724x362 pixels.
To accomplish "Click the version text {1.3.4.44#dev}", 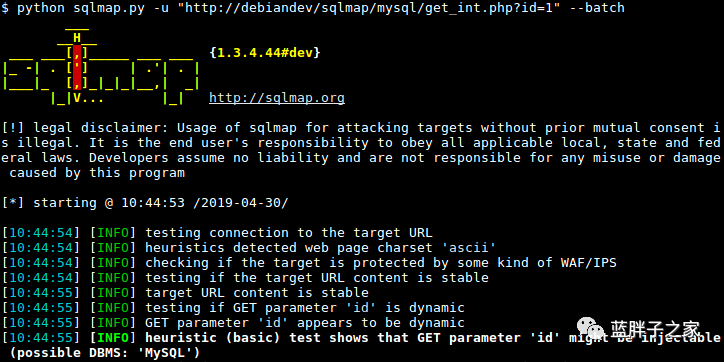I will (x=265, y=53).
